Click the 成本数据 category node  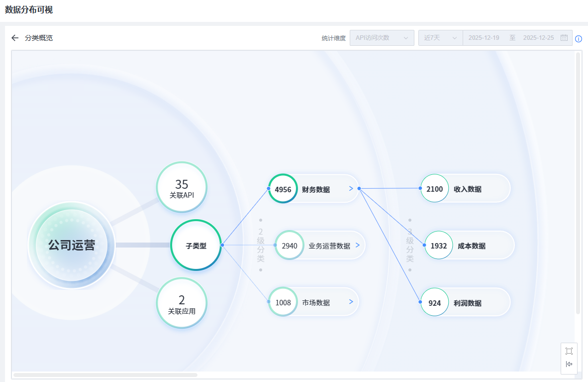(470, 246)
